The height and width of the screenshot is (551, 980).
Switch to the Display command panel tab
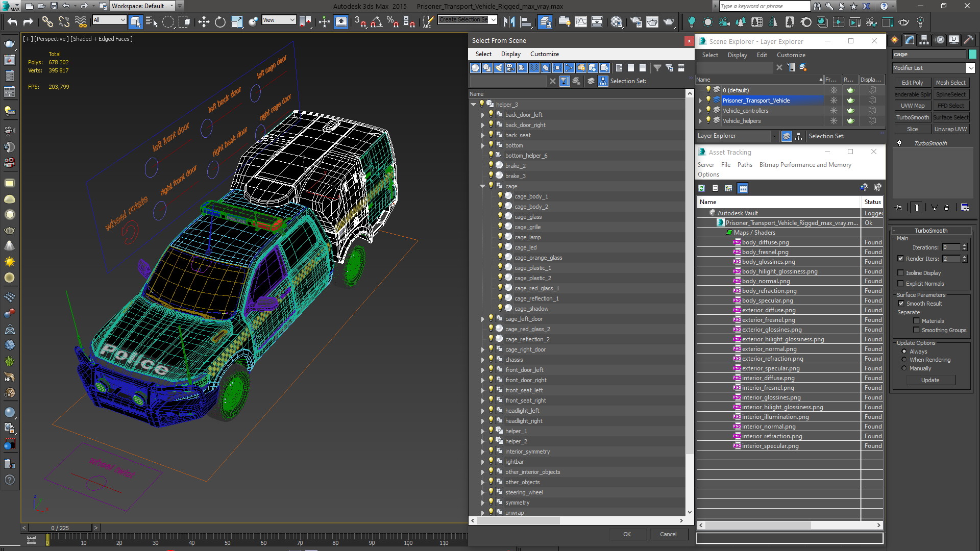pyautogui.click(x=953, y=40)
